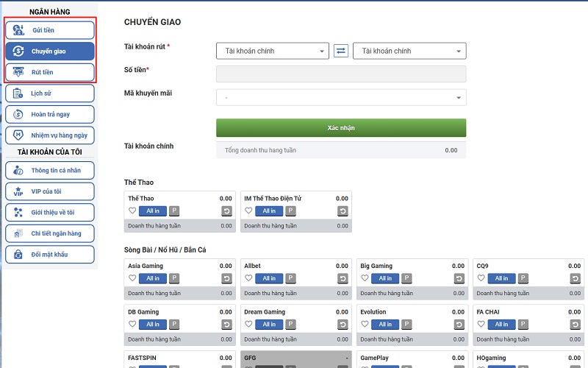Screen dimensions: 588x368
Task: Swap source and destination accounts icon
Action: (341, 51)
